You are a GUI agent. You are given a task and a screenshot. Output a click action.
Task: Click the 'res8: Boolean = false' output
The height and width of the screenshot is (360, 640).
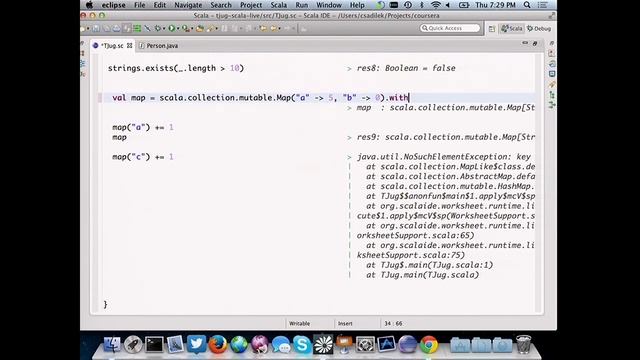coord(406,68)
